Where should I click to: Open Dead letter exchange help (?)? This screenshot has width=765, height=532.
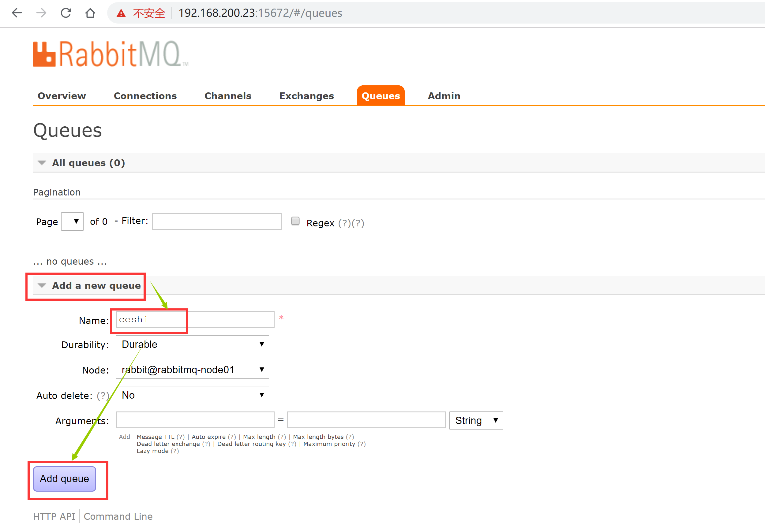pyautogui.click(x=206, y=444)
